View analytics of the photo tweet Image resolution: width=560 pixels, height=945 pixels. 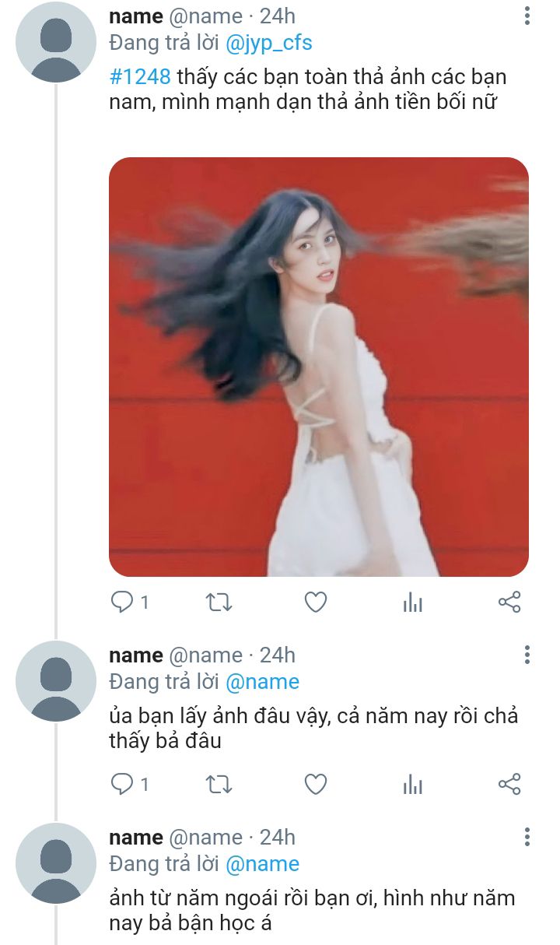[412, 602]
